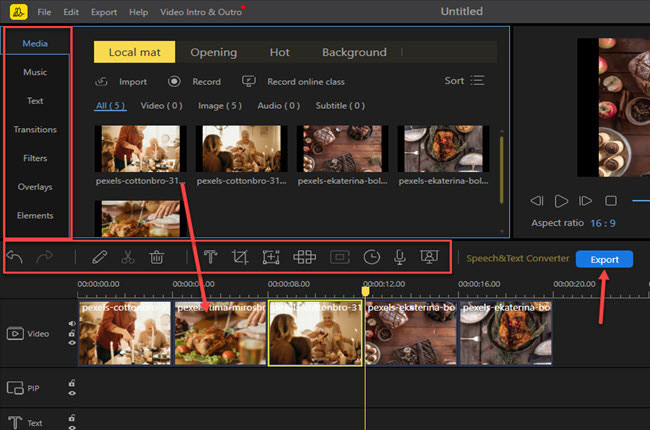Switch to the Background tab

354,52
